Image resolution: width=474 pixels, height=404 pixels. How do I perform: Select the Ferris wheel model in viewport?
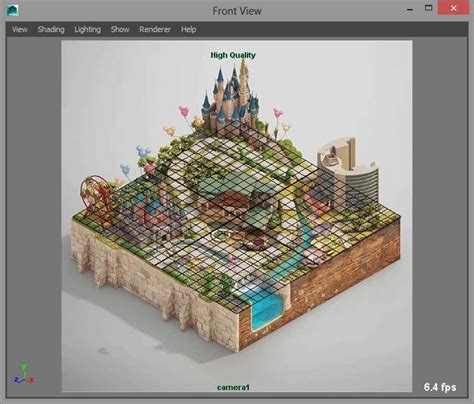97,198
